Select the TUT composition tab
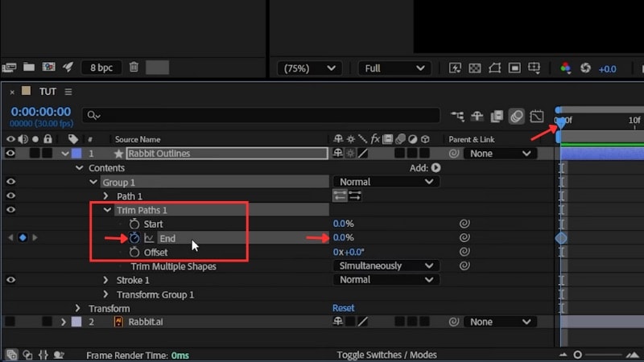The height and width of the screenshot is (362, 644). point(47,92)
